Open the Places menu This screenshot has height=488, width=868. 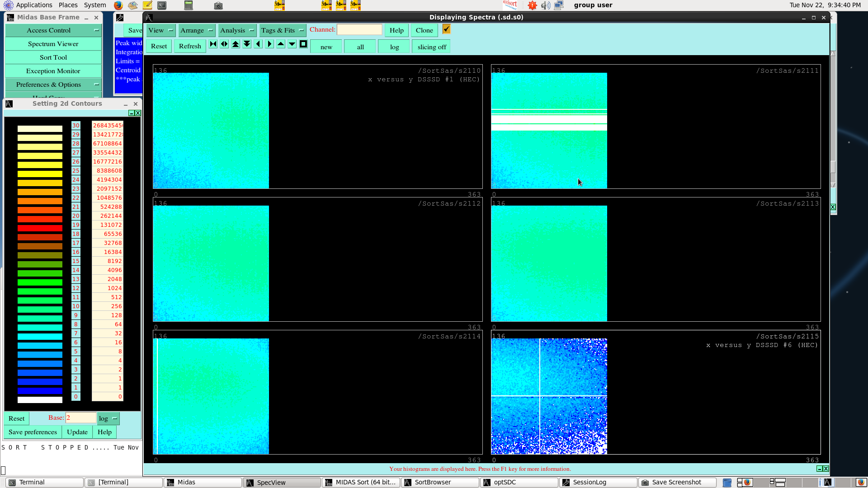[x=68, y=5]
